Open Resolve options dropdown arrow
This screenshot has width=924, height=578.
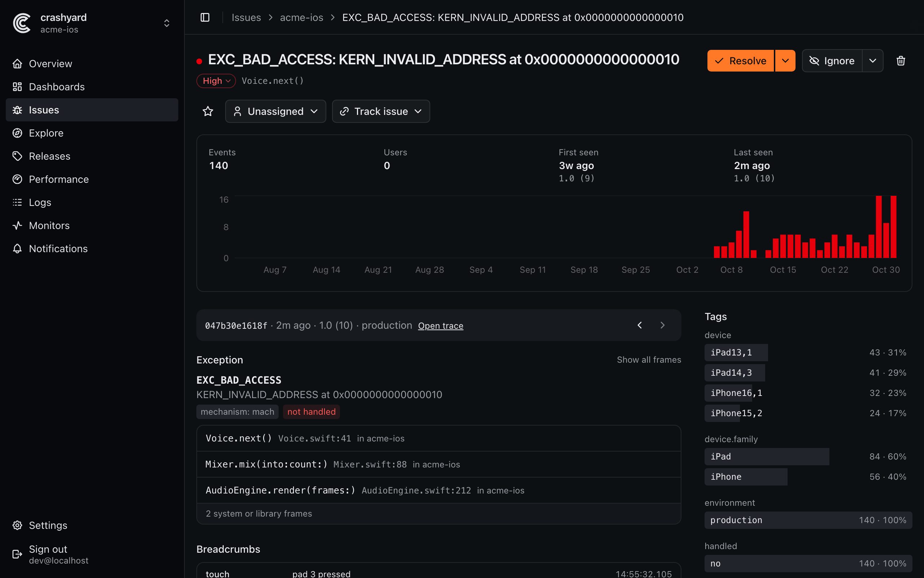785,61
